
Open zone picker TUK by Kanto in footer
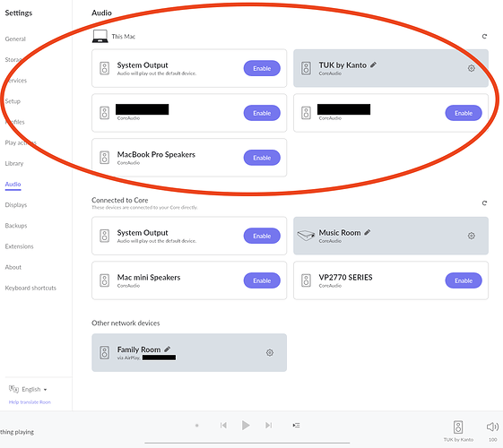click(458, 431)
